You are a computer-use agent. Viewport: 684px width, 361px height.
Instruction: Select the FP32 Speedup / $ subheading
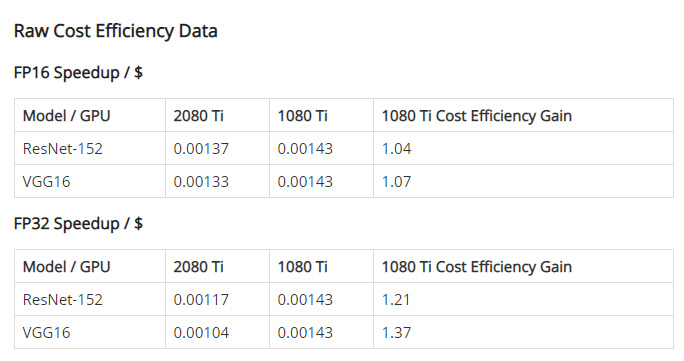pyautogui.click(x=79, y=224)
